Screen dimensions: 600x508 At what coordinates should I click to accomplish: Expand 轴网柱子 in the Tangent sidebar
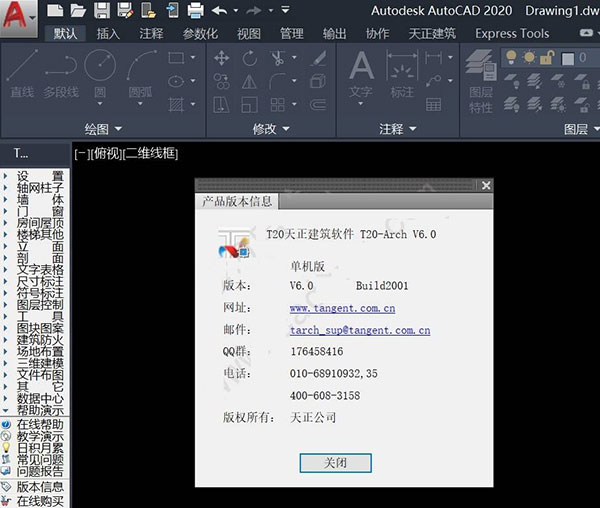40,187
